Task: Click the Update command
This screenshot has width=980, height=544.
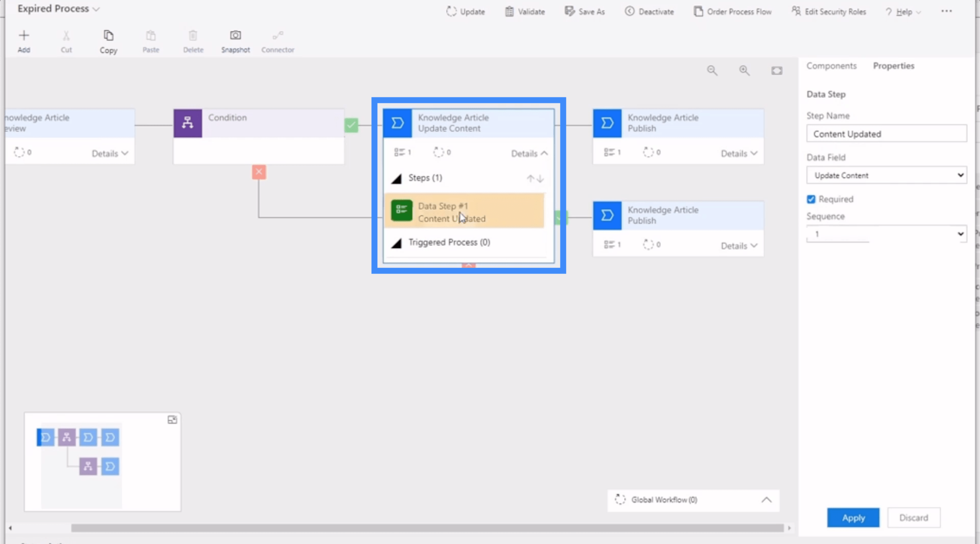Action: click(x=465, y=11)
